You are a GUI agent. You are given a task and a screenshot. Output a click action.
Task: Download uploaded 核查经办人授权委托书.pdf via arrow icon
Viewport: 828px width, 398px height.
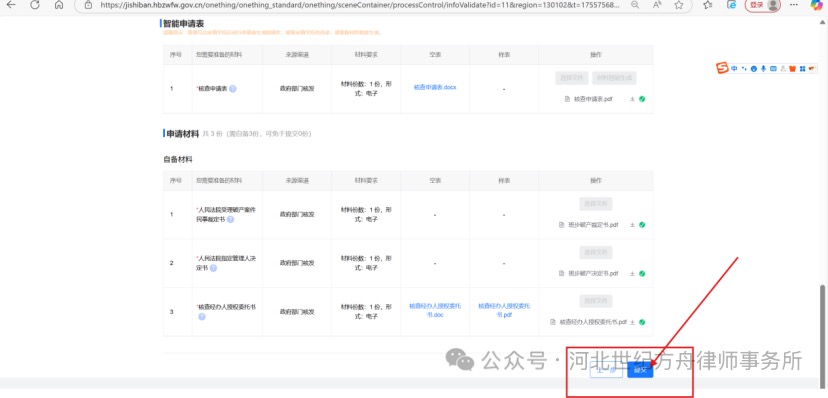coord(632,322)
